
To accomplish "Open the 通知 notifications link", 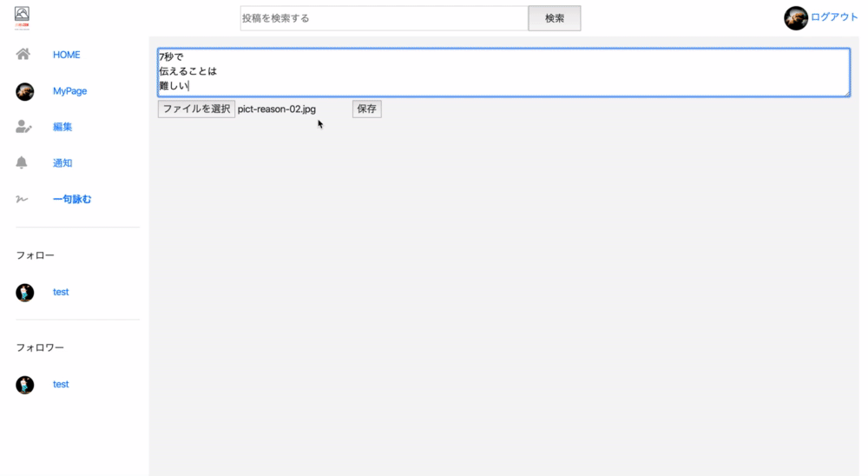I will (x=62, y=163).
